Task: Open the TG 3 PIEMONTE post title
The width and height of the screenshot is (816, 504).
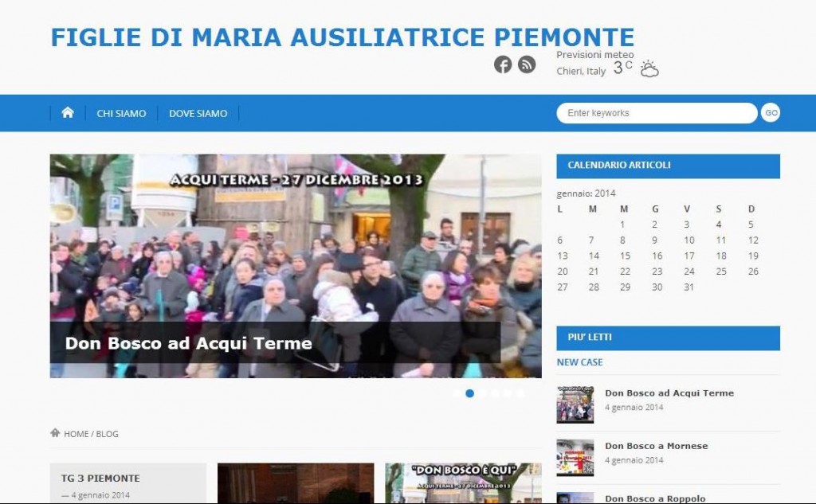Action: pos(100,478)
